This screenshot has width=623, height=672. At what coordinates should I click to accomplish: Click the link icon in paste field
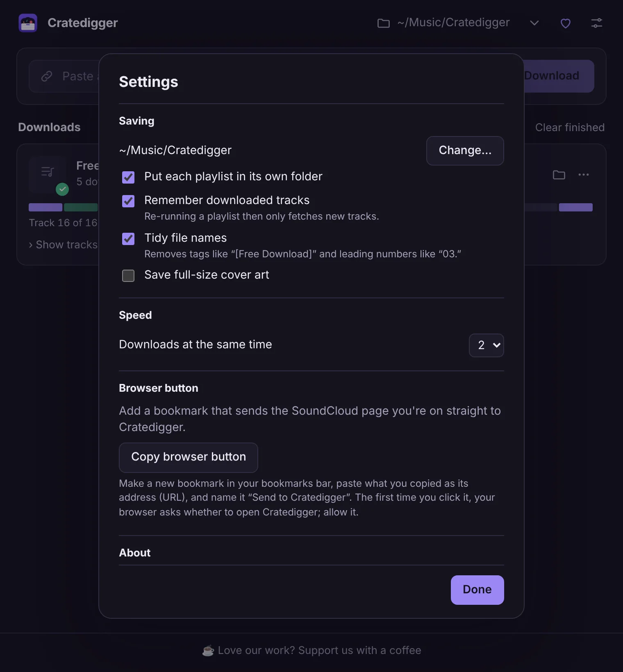(x=47, y=76)
